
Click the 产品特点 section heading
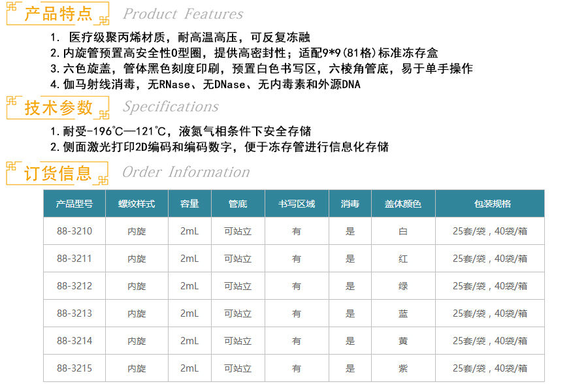pyautogui.click(x=58, y=13)
